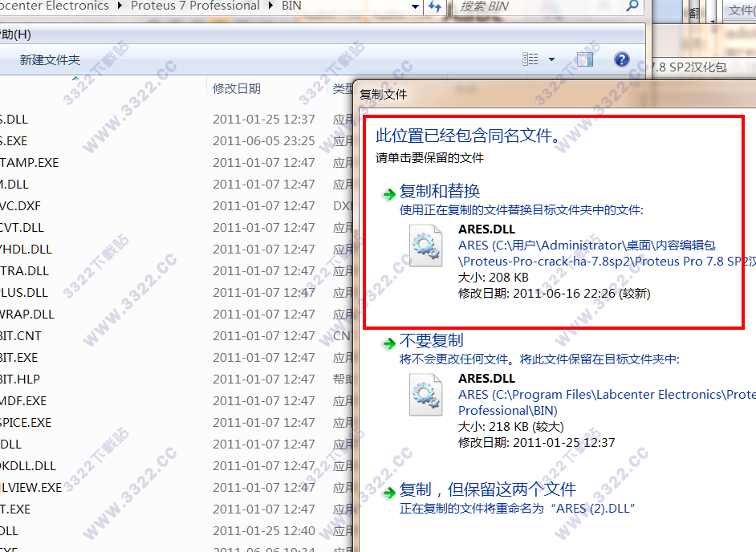Click the ARES.DLL gear icon under 复制和替换
Viewport: 756px width, 552px height.
pyautogui.click(x=425, y=245)
